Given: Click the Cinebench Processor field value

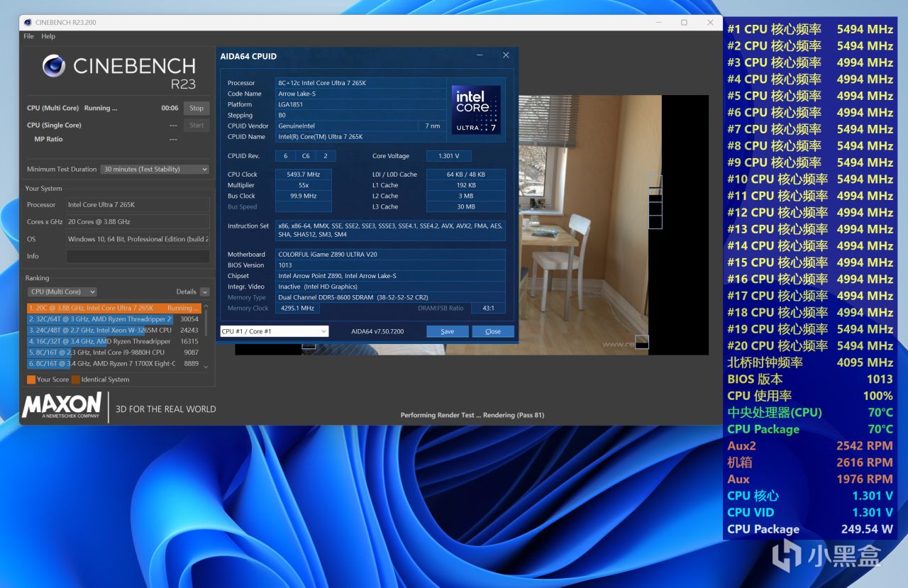Looking at the screenshot, I should pos(138,205).
